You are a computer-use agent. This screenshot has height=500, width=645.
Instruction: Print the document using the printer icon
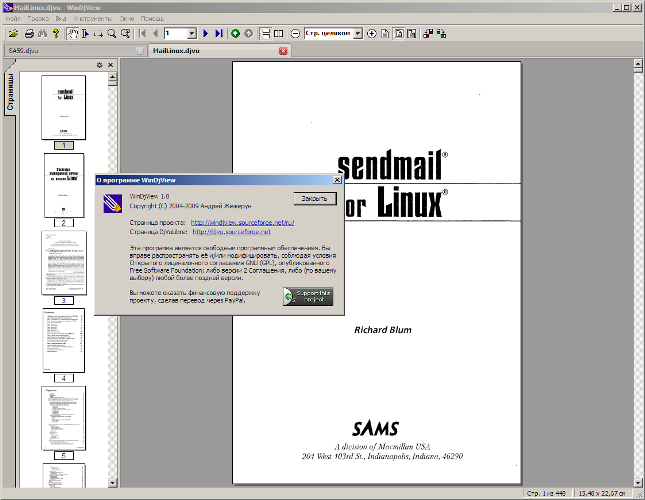(x=29, y=34)
